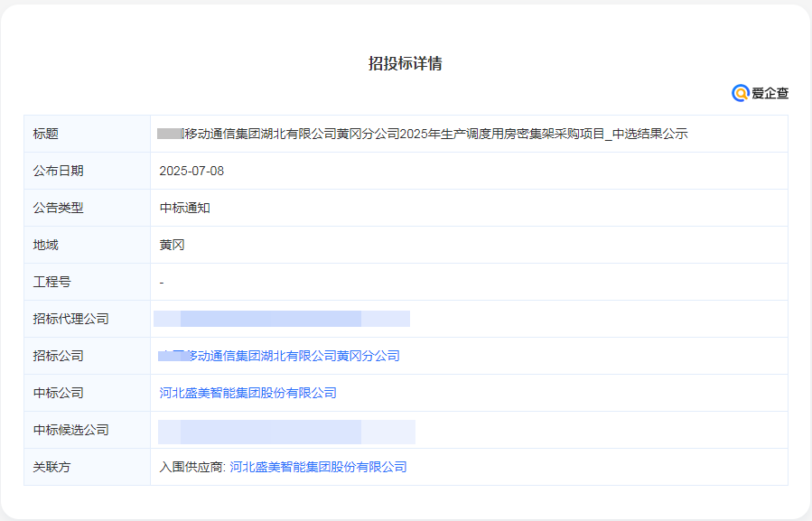The height and width of the screenshot is (521, 812).
Task: Click the 招标代理公司 row label
Action: [71, 319]
